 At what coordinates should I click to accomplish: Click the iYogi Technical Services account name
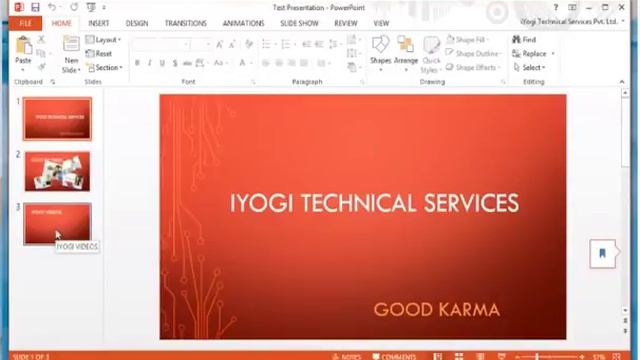pyautogui.click(x=570, y=21)
